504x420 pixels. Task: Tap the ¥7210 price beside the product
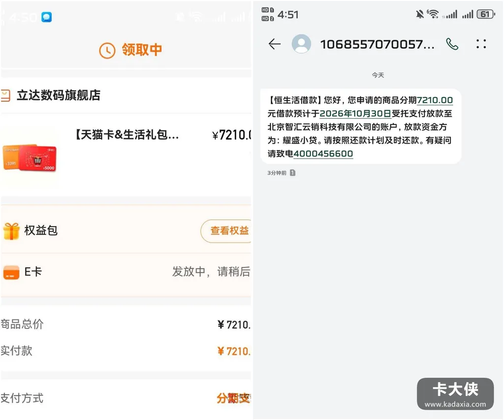pos(232,135)
